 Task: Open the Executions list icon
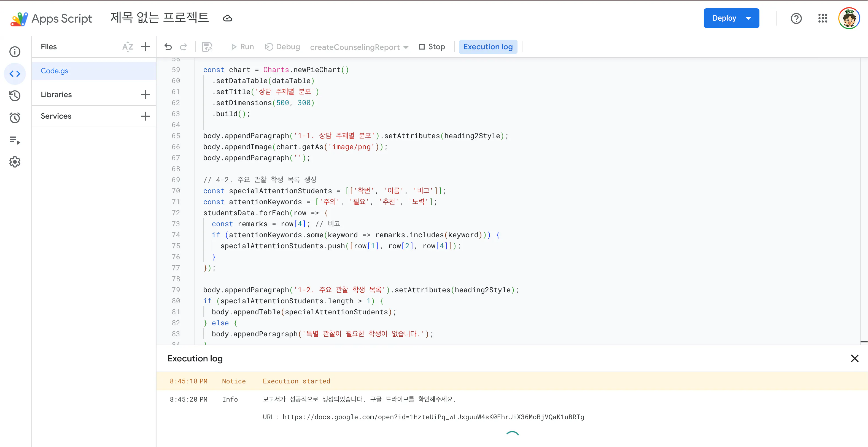(x=15, y=140)
